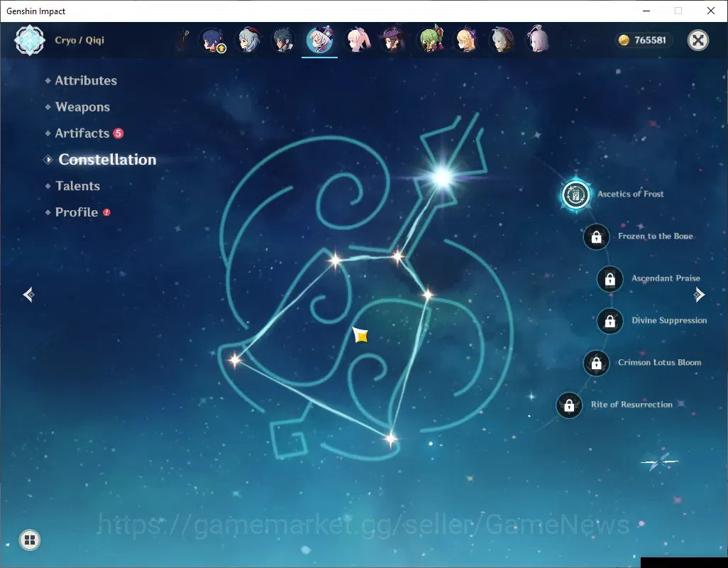Click the Divine Suppression lock icon
This screenshot has height=568, width=728.
tap(610, 321)
